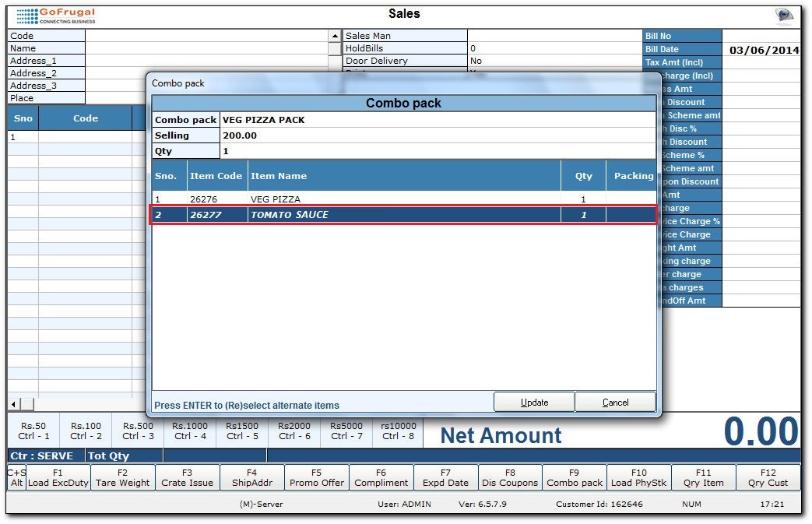
Task: Click the (M)-Server status entry
Action: pos(261,504)
